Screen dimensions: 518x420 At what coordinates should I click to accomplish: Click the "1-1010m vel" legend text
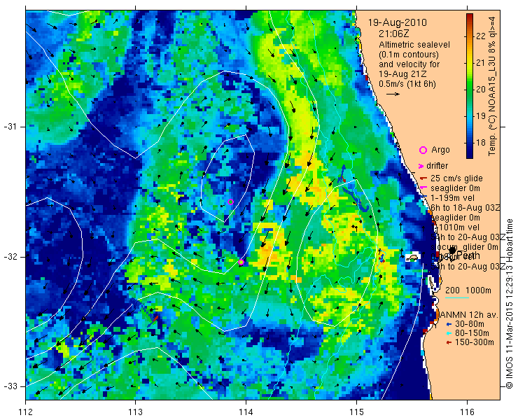coord(456,227)
